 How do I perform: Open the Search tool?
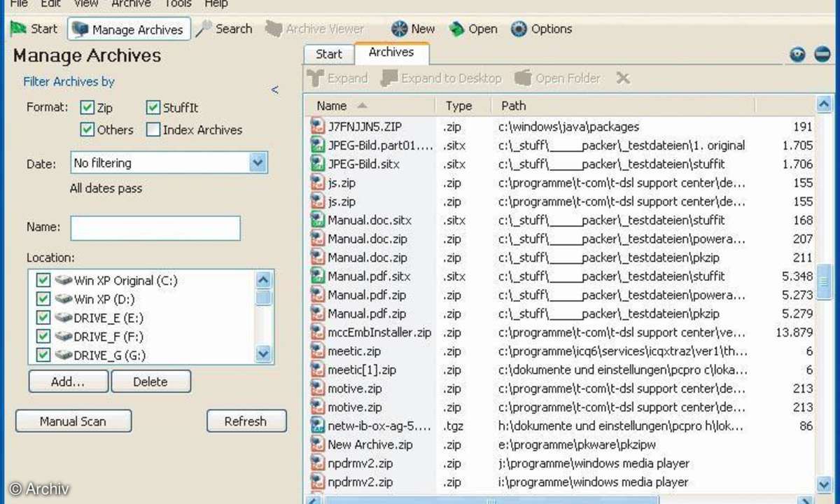(224, 29)
